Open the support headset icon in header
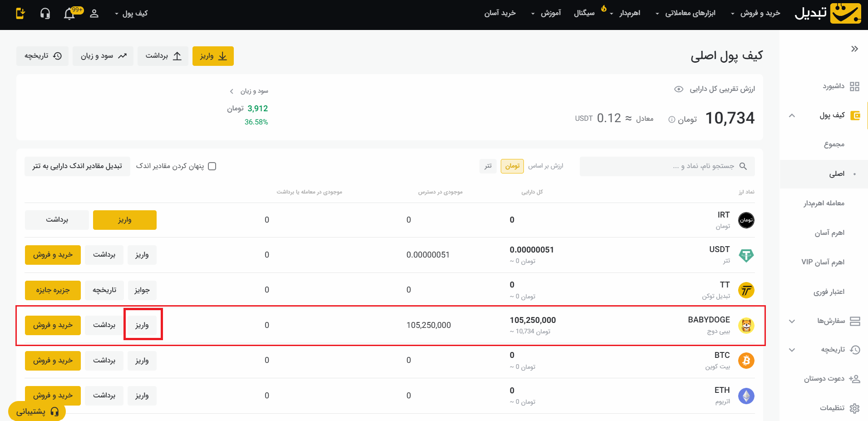 [x=45, y=14]
